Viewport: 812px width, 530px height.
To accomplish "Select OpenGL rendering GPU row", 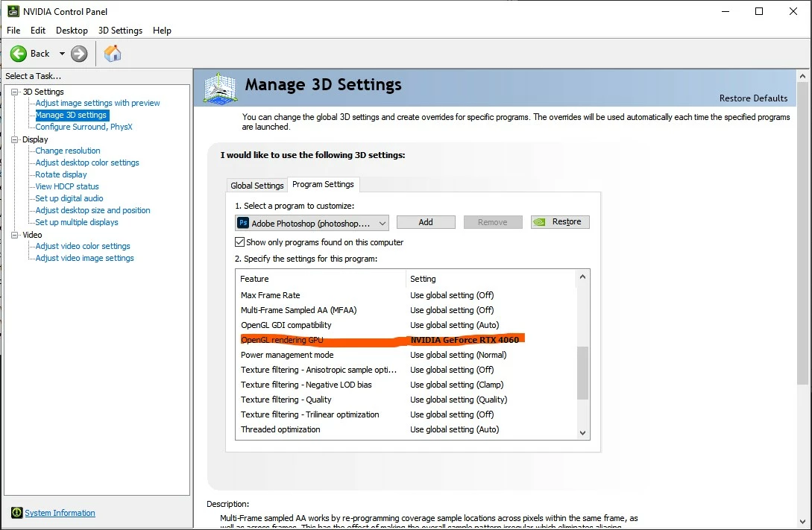I will tap(406, 340).
